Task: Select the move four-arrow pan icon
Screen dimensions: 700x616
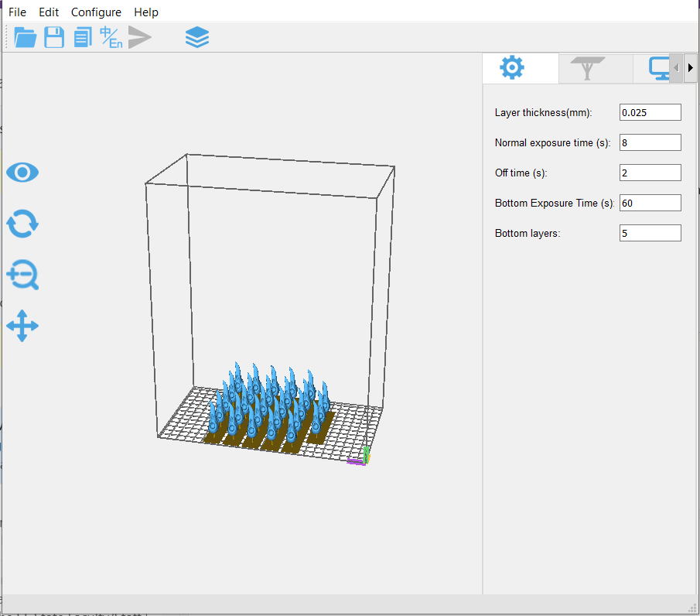Action: [22, 326]
